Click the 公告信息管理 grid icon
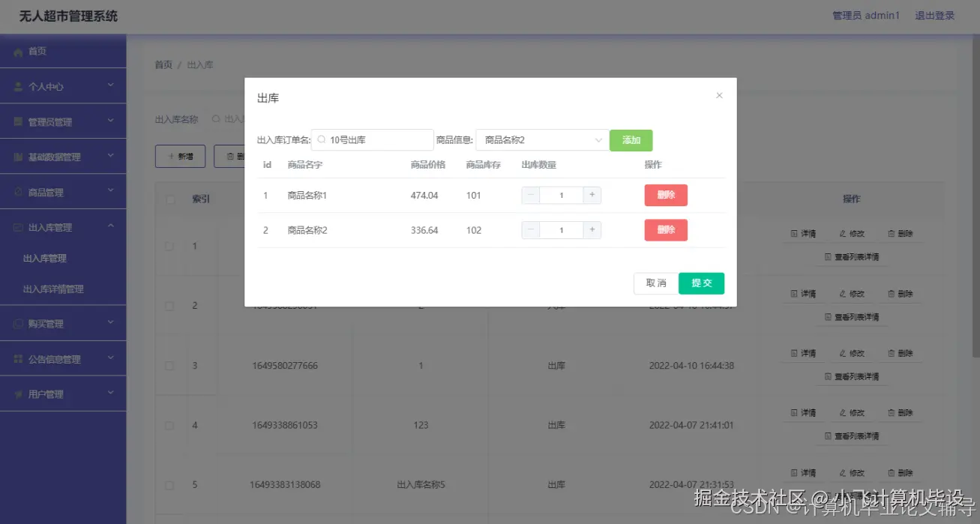 tap(19, 358)
